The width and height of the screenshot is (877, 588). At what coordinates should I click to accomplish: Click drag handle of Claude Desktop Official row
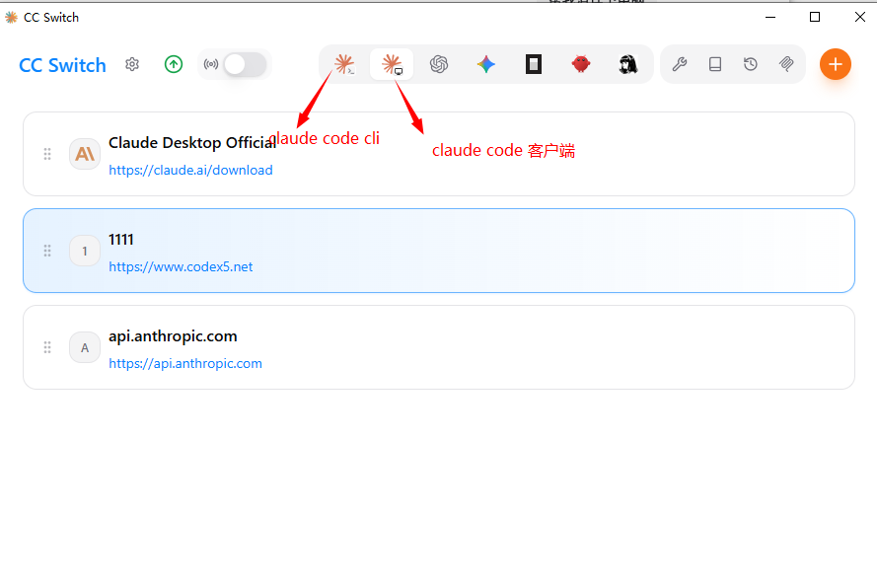[x=47, y=154]
